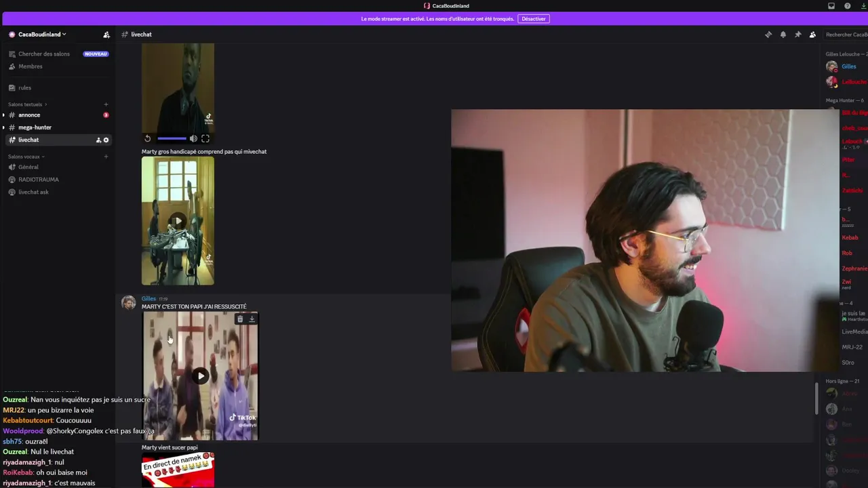Image resolution: width=868 pixels, height=488 pixels.
Task: Click invite icon on the livechat channel
Action: (98, 140)
